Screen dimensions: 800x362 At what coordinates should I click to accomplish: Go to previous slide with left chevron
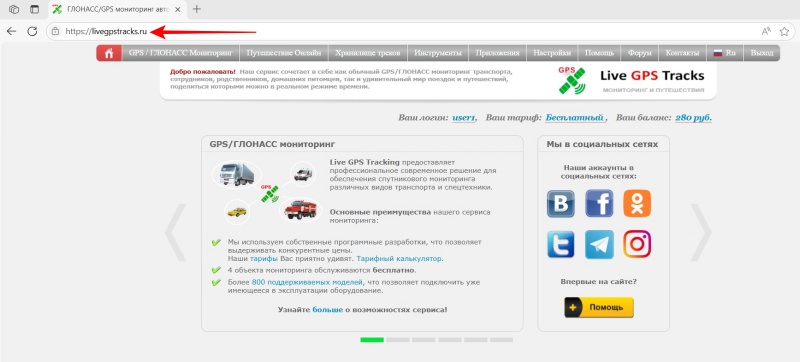(x=176, y=232)
